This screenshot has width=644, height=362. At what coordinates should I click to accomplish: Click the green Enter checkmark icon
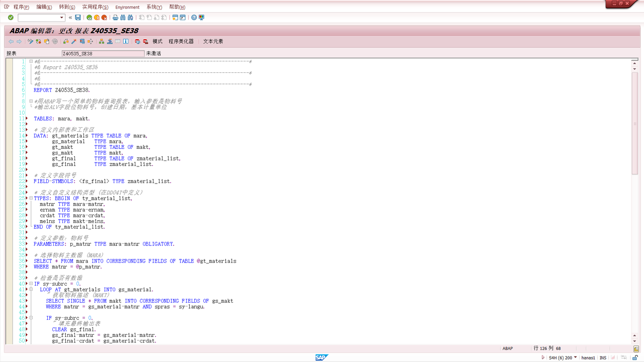tap(11, 18)
